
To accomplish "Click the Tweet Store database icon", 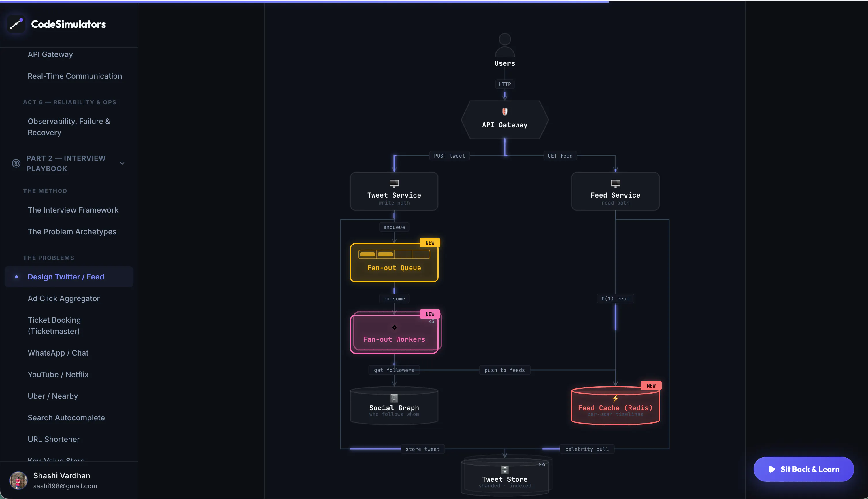I will [505, 470].
